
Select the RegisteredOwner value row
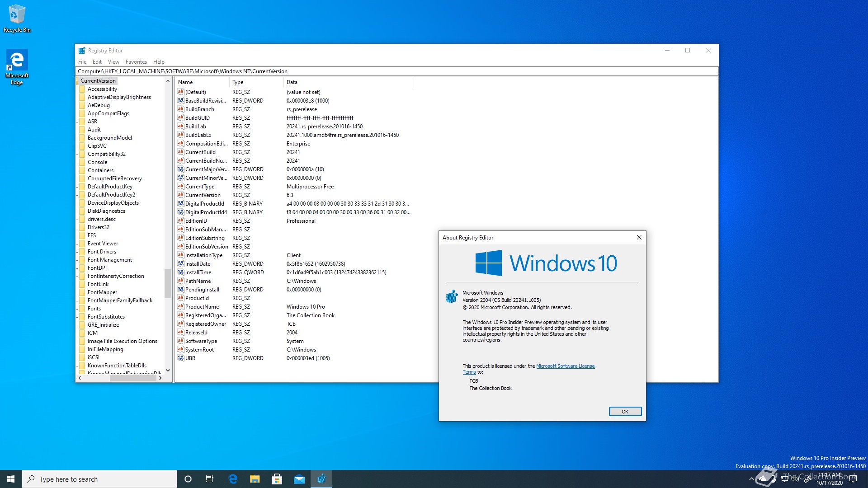[x=294, y=324]
